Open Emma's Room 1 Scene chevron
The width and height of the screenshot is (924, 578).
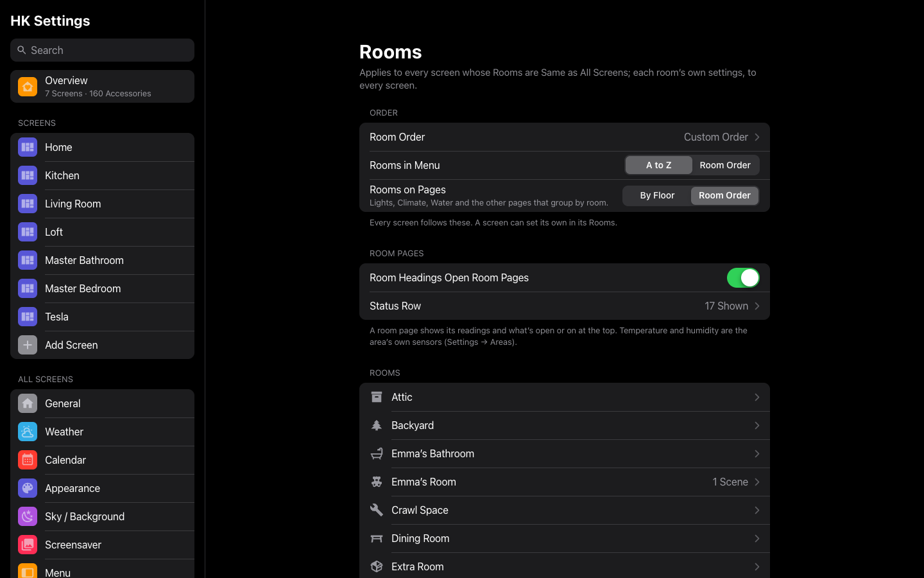pos(757,482)
